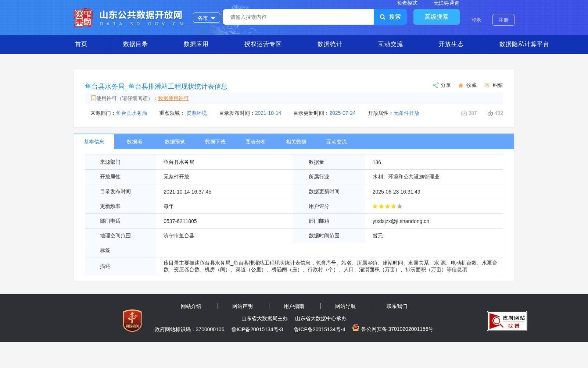
Task: Click source department 鱼台县水务局 link
Action: click(132, 113)
